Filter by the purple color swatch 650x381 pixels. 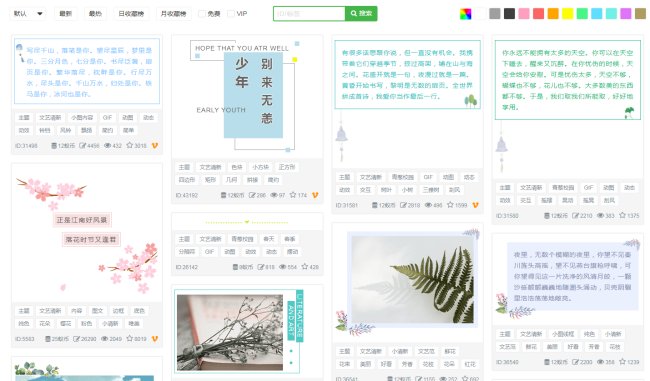point(626,14)
